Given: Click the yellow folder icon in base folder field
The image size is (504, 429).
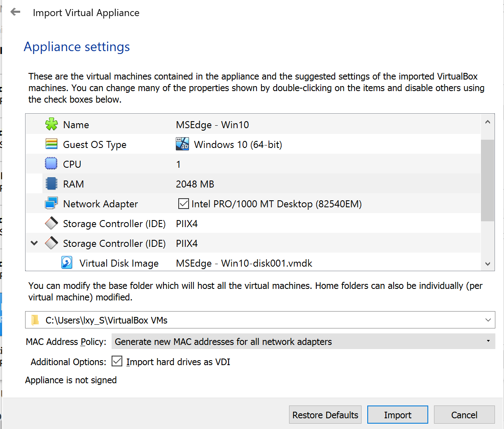Looking at the screenshot, I should pyautogui.click(x=35, y=320).
